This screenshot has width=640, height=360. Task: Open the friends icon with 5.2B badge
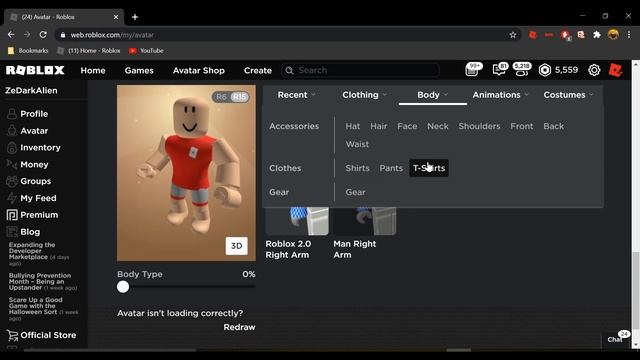pyautogui.click(x=522, y=70)
